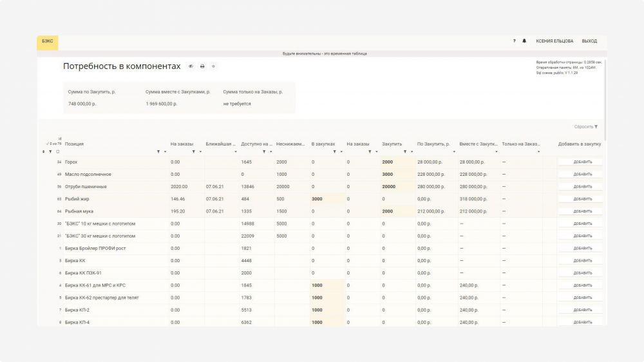Viewport: 644px width, 362px height.
Task: Select the Масло подсолнечное position cell
Action: (x=116, y=174)
